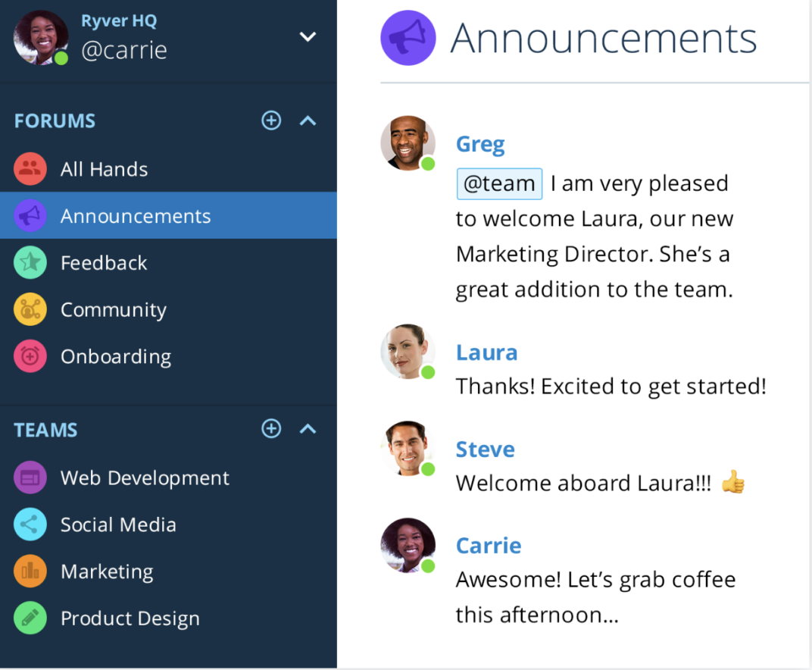
Task: Click the Web Development team icon
Action: pyautogui.click(x=30, y=478)
